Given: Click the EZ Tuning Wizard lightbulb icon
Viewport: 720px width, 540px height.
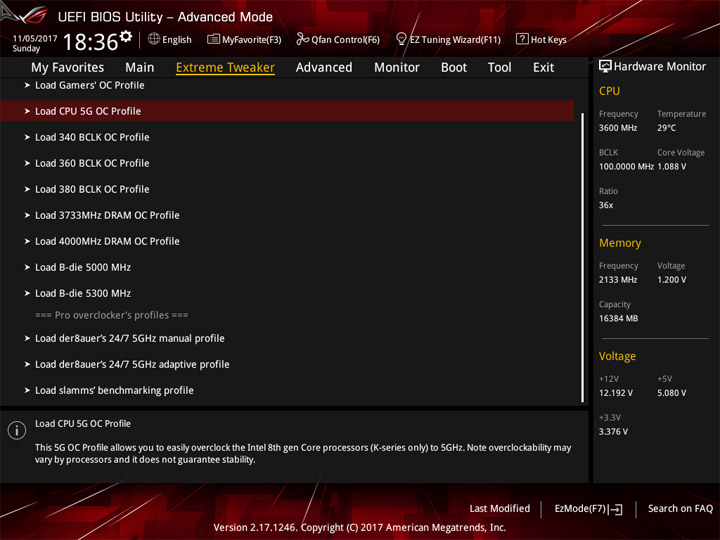Looking at the screenshot, I should [401, 39].
